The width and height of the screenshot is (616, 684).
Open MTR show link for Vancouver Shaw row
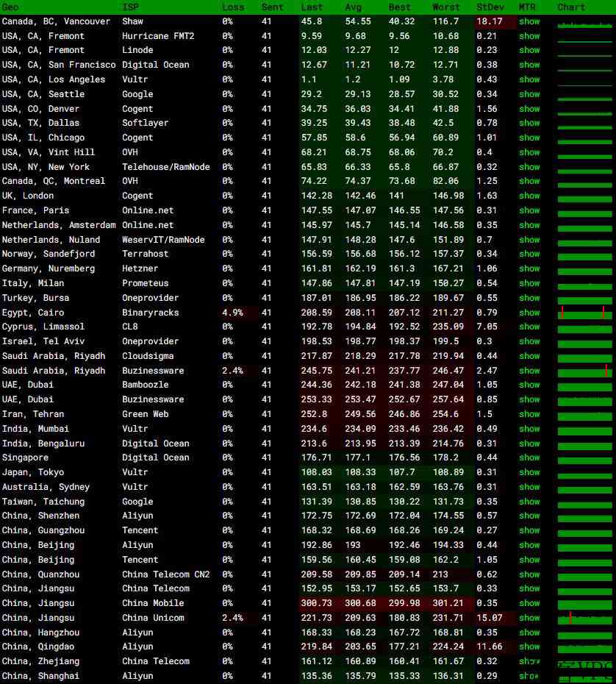pyautogui.click(x=529, y=21)
